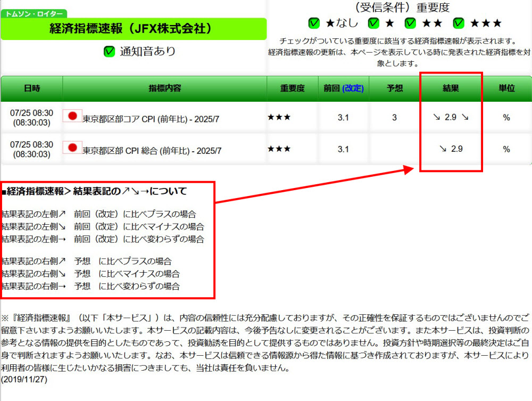Click the 重要度 column header
The height and width of the screenshot is (401, 532).
click(x=293, y=88)
